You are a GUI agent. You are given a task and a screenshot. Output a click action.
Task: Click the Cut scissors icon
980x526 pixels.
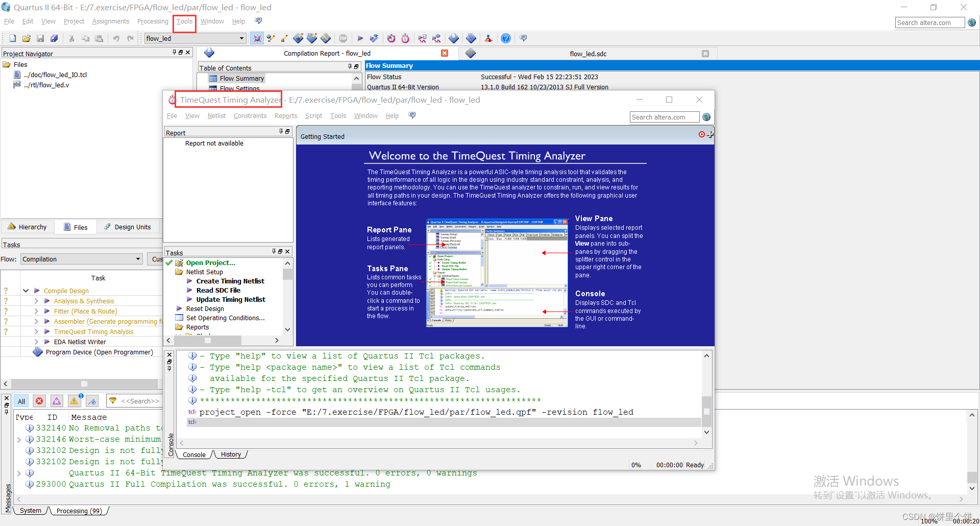[x=71, y=38]
